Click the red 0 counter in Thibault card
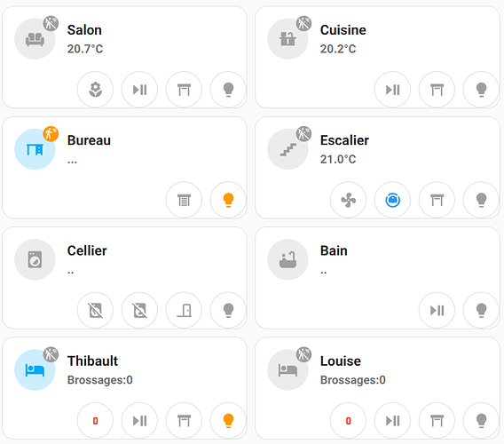 (x=95, y=421)
